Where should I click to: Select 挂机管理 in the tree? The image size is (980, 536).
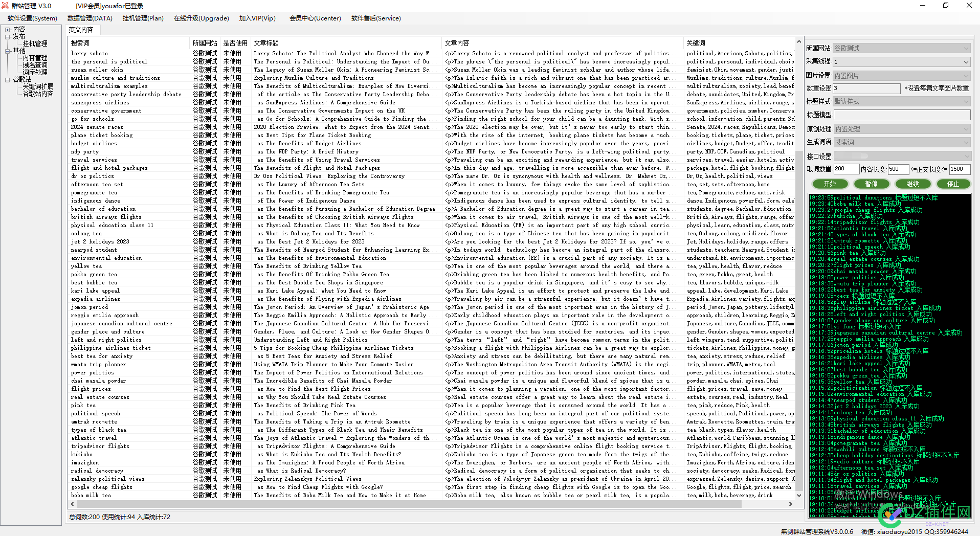(35, 44)
